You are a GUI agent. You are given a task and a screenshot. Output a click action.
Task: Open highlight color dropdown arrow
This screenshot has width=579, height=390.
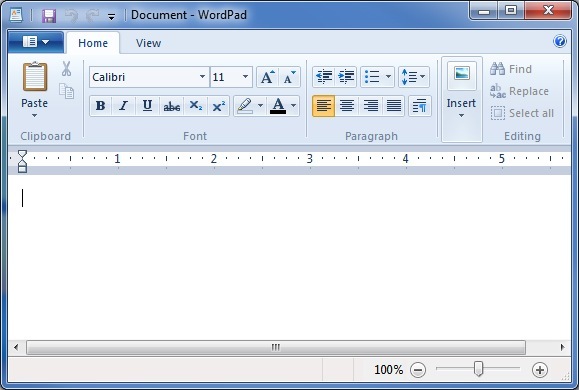tap(260, 106)
